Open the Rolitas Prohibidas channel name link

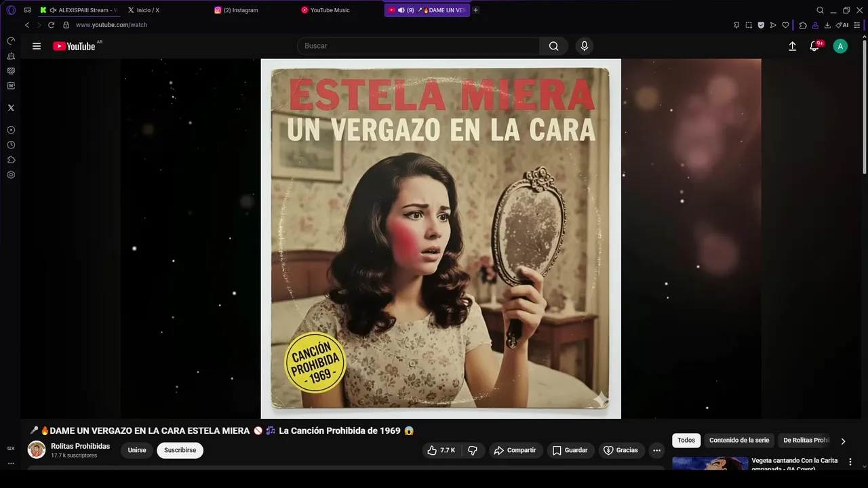click(x=80, y=446)
